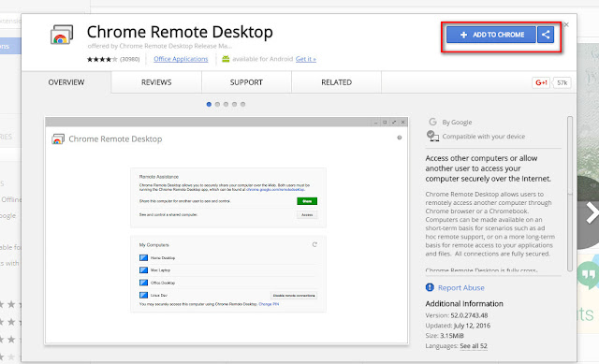Select Linux Dev computer icon in preview
The width and height of the screenshot is (599, 364).
pos(143,295)
